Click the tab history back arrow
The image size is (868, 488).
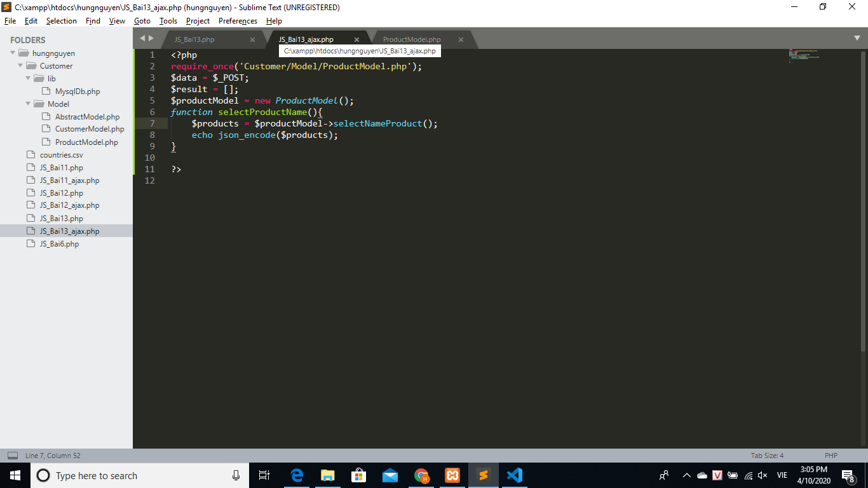tap(142, 39)
